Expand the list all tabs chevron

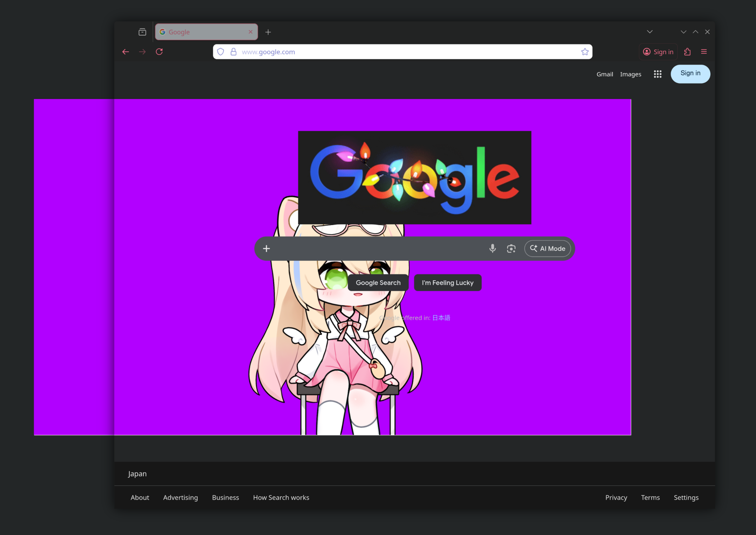650,32
